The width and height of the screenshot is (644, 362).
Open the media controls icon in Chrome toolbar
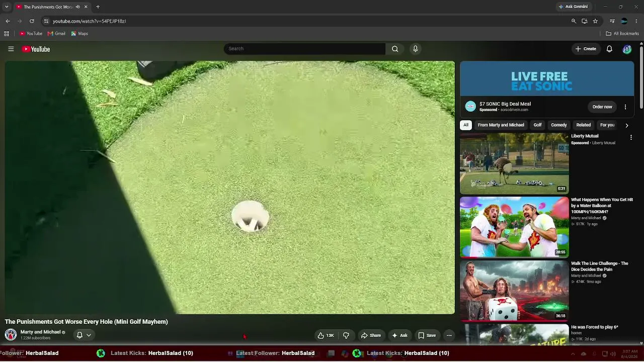click(x=612, y=21)
